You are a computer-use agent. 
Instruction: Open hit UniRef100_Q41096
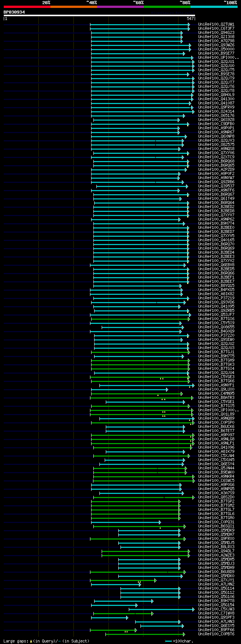216,448
